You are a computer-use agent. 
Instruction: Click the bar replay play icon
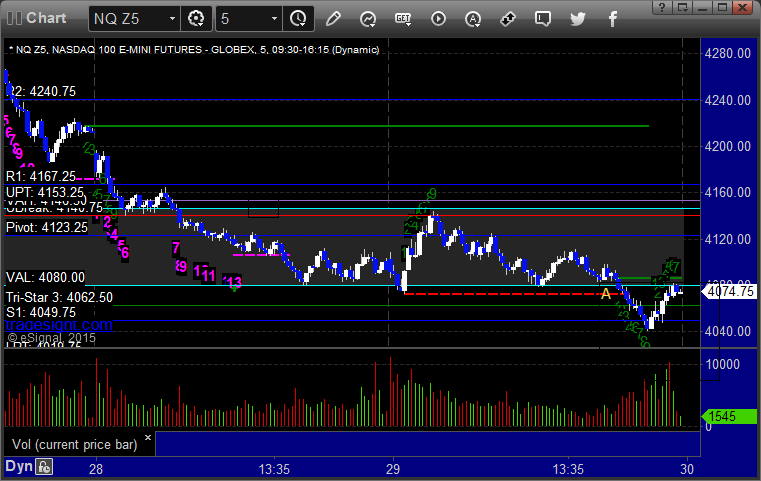[438, 18]
